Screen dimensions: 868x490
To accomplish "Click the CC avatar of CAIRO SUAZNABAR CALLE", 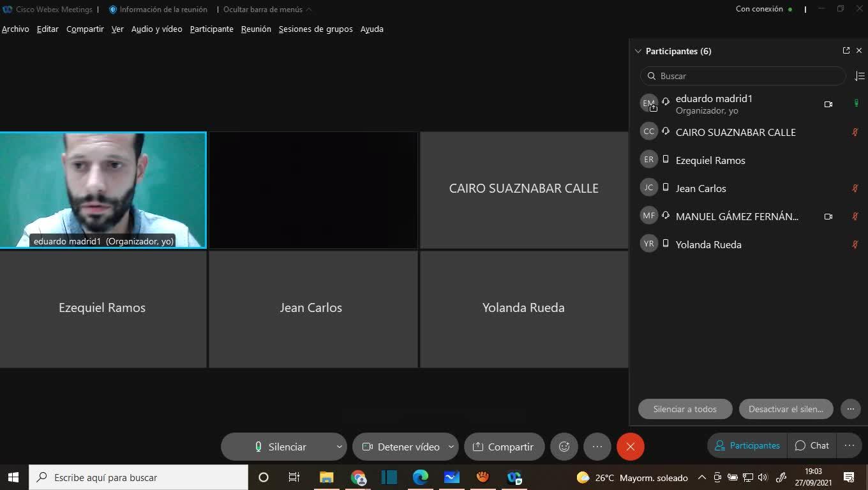I will (x=649, y=131).
